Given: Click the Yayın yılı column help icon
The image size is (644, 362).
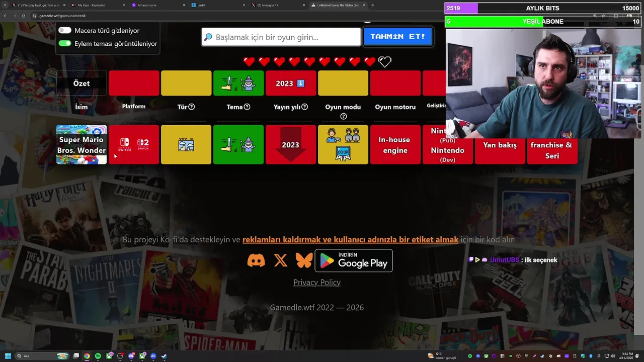Looking at the screenshot, I should click(304, 107).
